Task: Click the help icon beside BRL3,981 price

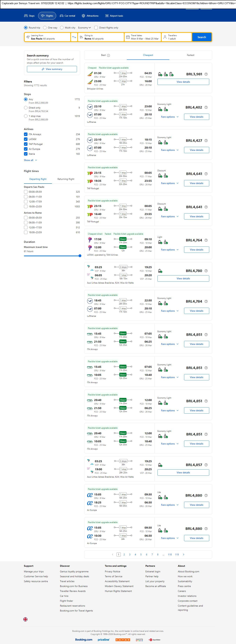Action: tap(206, 74)
